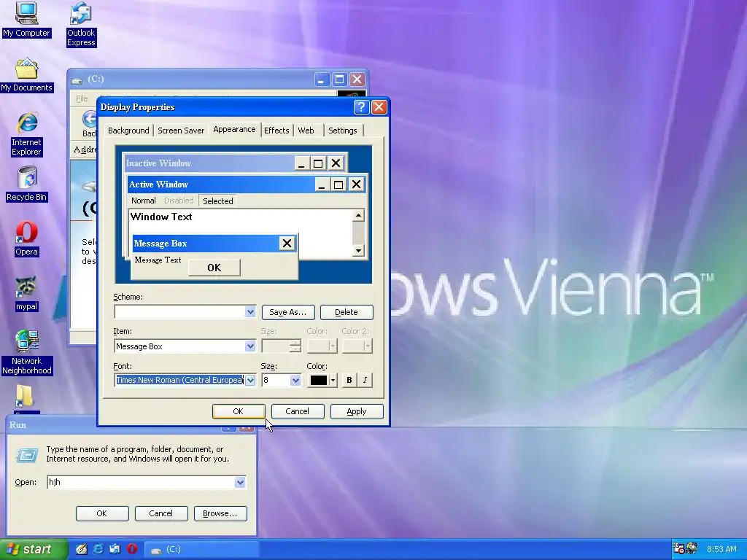Select the Opera desktop icon

[x=27, y=239]
